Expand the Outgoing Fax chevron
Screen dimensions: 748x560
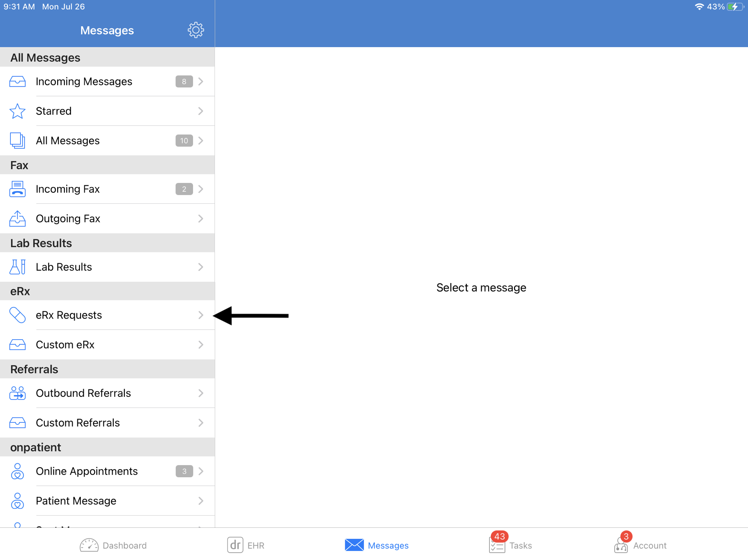[202, 218]
